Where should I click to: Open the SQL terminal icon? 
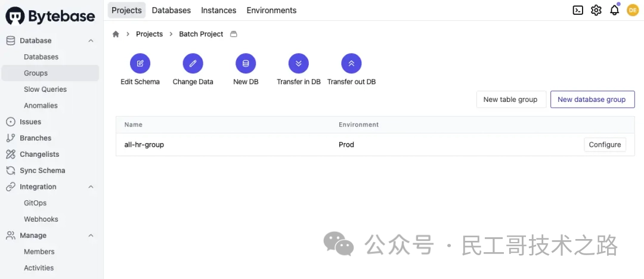click(x=578, y=10)
